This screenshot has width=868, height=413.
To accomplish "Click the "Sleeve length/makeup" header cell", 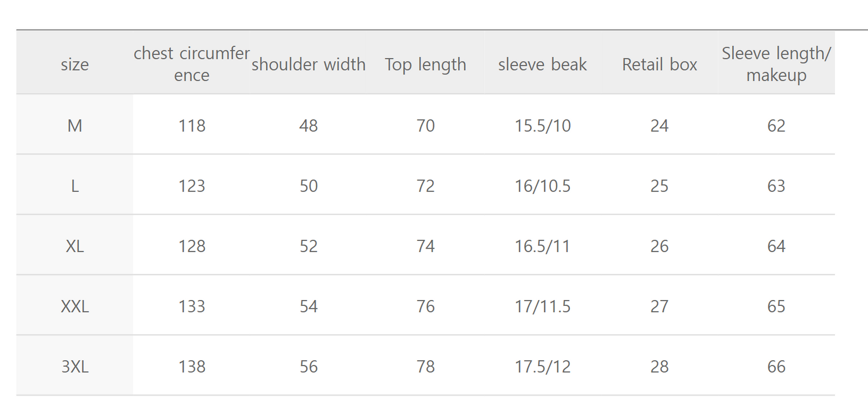I will coord(776,64).
